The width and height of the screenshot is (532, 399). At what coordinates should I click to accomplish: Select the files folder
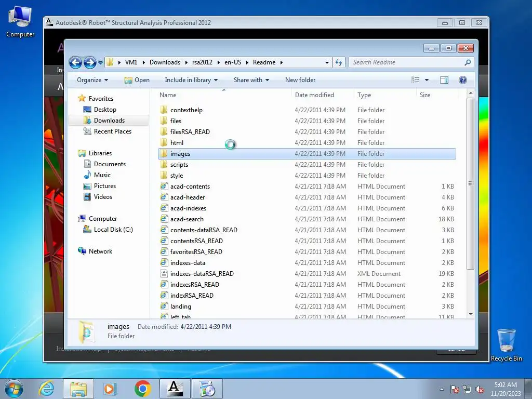click(x=307, y=121)
